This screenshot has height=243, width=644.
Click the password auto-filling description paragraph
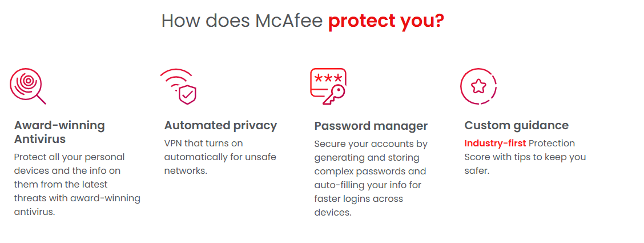tap(370, 178)
